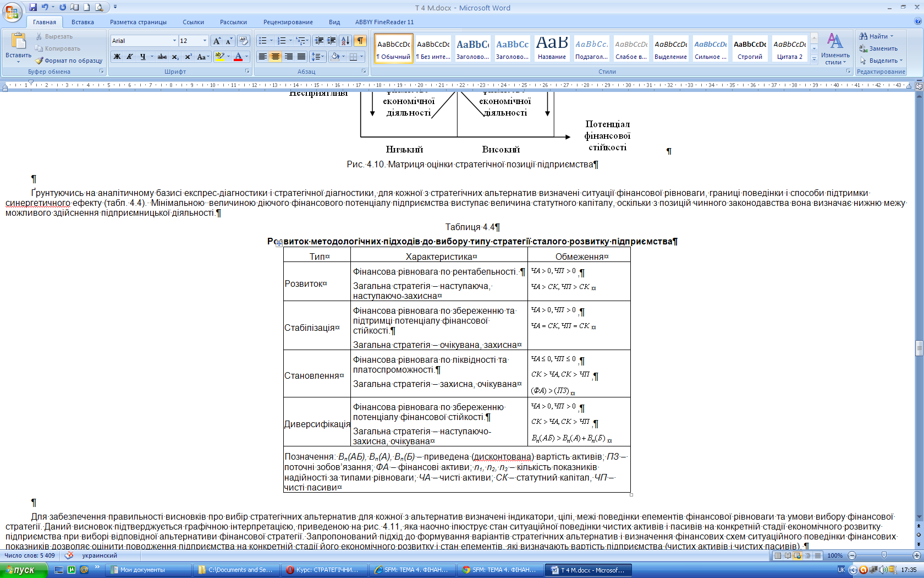Open ABBYY FineReader 11 tab
Image resolution: width=924 pixels, height=578 pixels.
384,22
